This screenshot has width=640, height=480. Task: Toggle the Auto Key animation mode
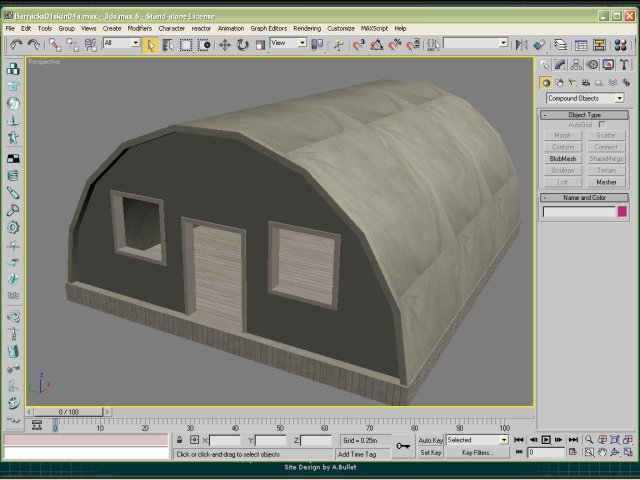430,440
